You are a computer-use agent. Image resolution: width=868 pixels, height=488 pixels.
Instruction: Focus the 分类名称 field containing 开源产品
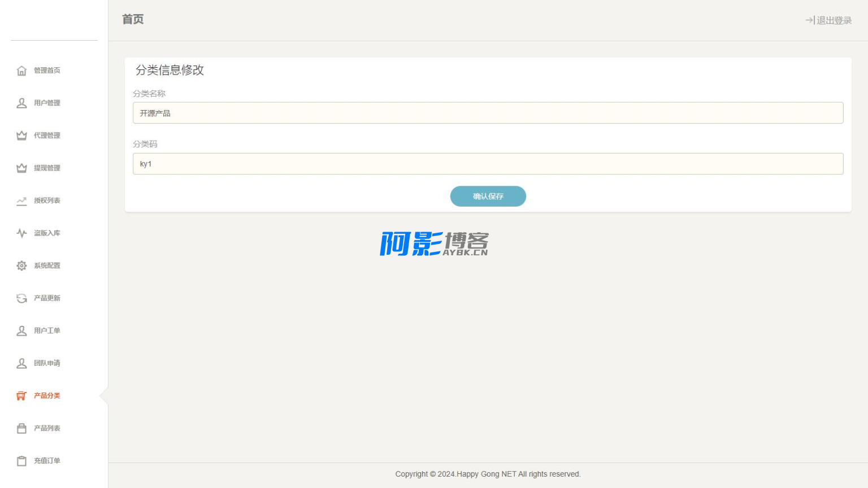click(488, 113)
